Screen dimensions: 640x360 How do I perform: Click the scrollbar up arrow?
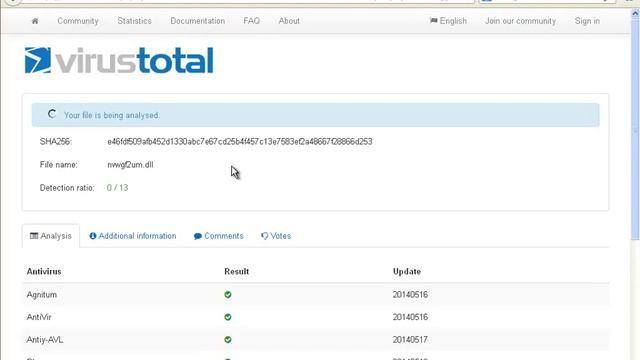(635, 13)
